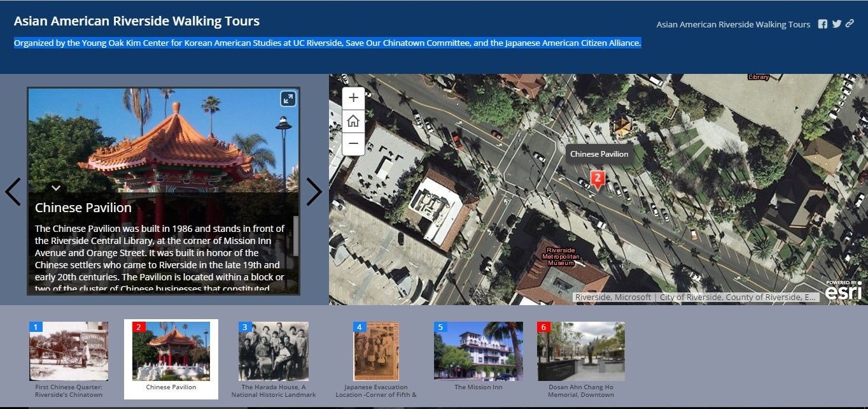Open the Dosan Ahn Chang Ho Memorial stop
Viewport: 868px width, 409px height.
pos(581,350)
